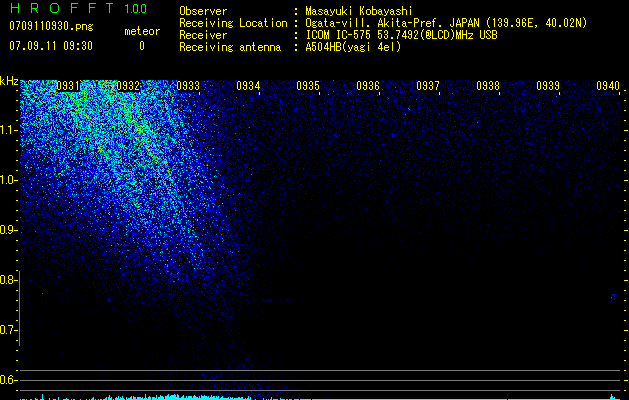Select the file name 0709110930.png
629x400 pixels.
click(51, 26)
